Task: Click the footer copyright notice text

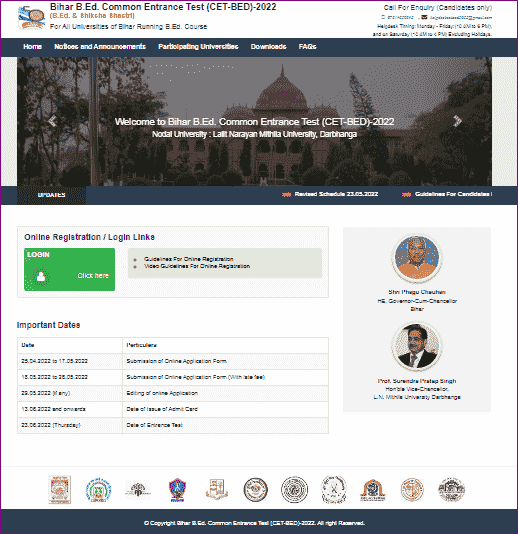Action: click(254, 523)
